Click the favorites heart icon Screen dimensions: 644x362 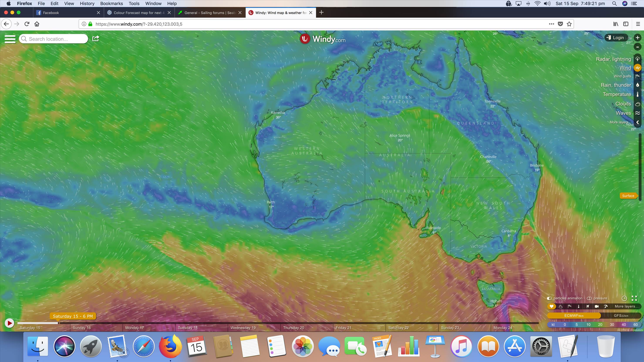551,306
